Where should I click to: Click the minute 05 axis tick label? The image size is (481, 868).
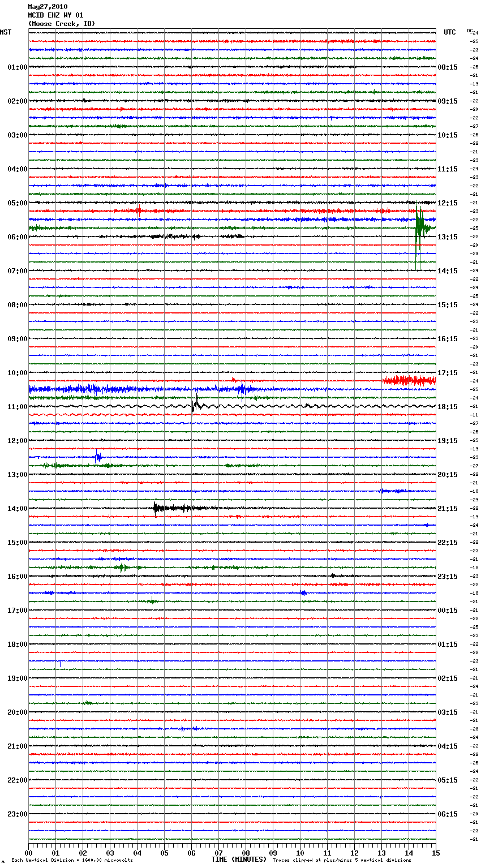(164, 853)
